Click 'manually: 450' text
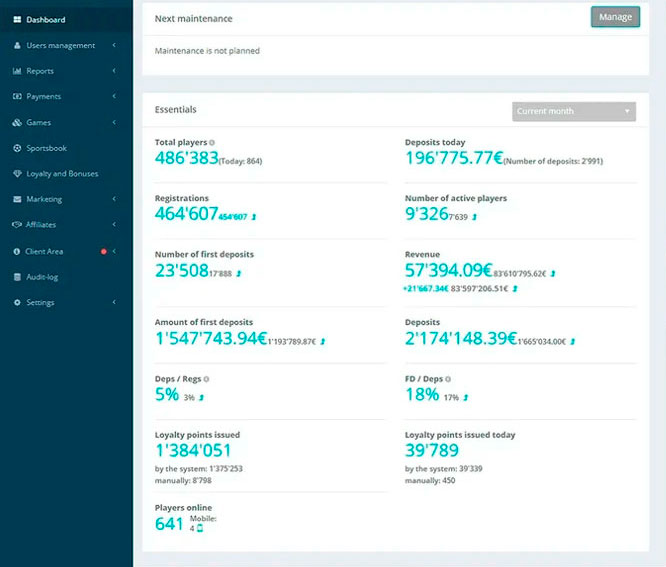 (x=430, y=481)
